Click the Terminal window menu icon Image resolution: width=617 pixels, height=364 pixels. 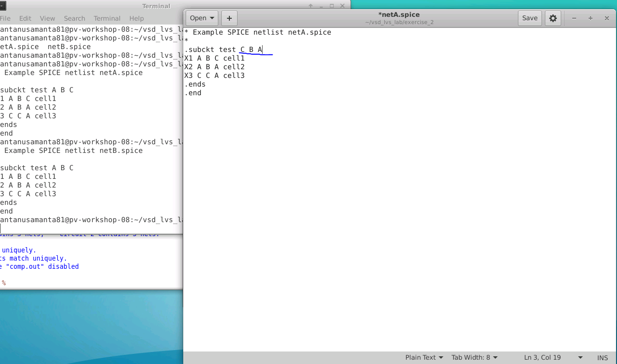2,6
